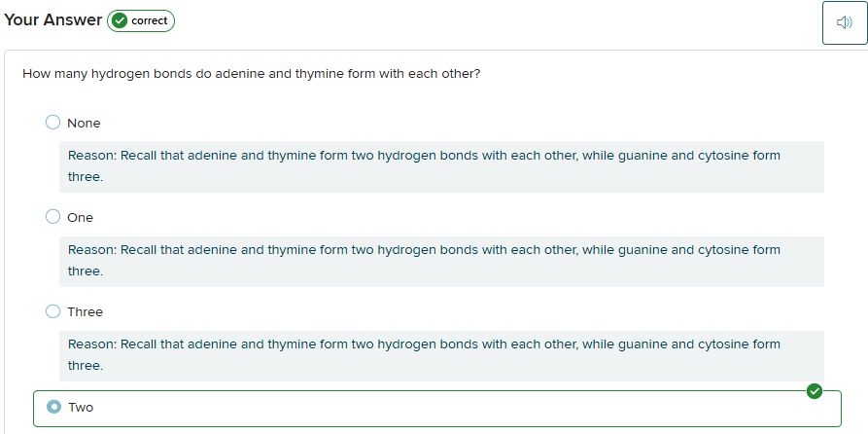Click the Reason box under Three
This screenshot has height=434, width=868.
click(x=441, y=355)
